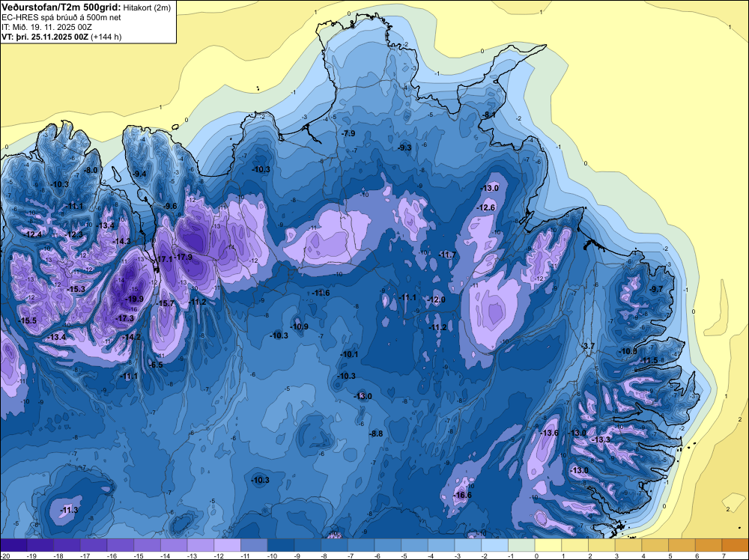Click the -10.8 temperature reading
Image resolution: width=749 pixels, height=560 pixels.
pos(628,351)
